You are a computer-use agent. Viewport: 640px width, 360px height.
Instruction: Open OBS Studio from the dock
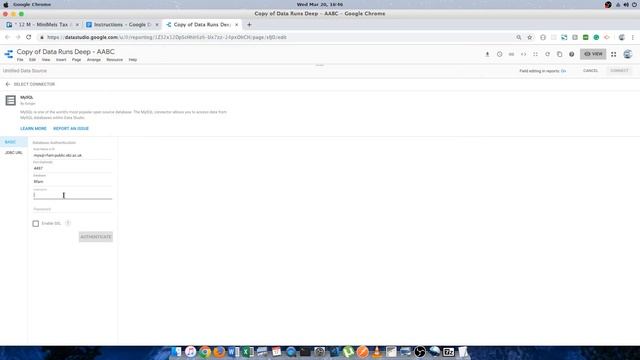[420, 351]
